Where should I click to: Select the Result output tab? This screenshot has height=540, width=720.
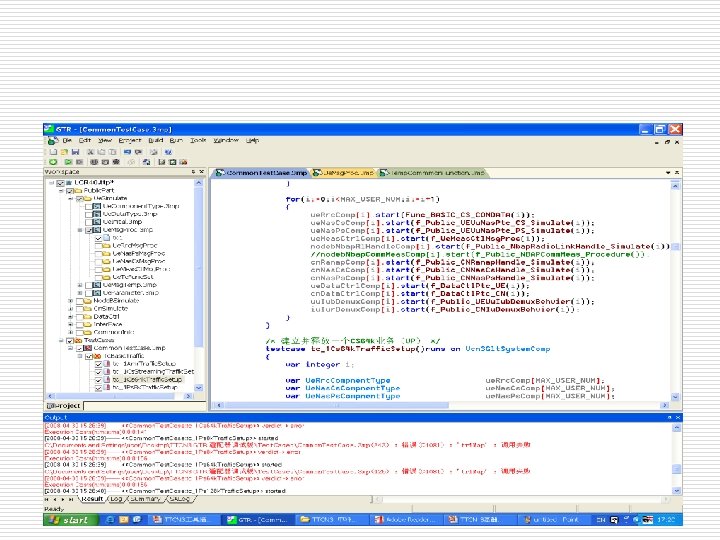[x=92, y=499]
